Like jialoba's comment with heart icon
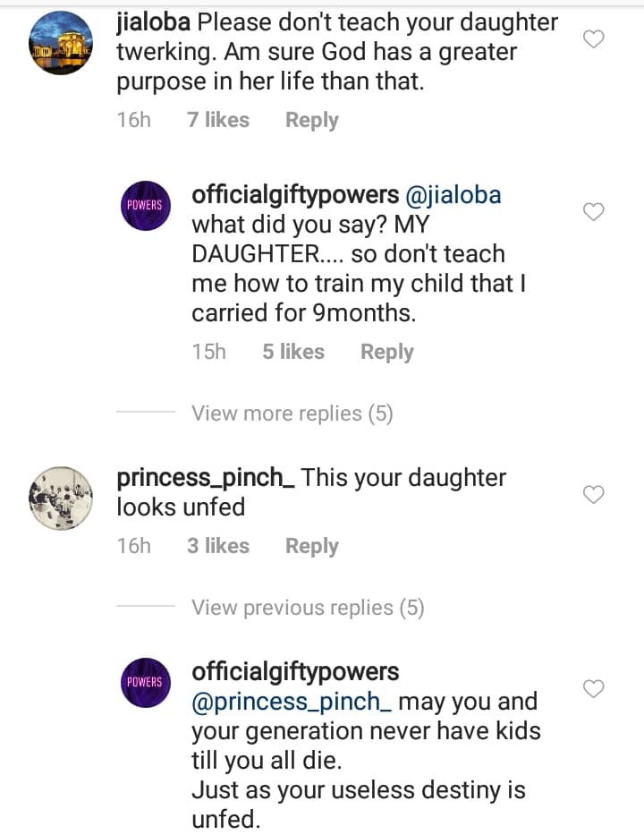644x835 pixels. (x=593, y=38)
